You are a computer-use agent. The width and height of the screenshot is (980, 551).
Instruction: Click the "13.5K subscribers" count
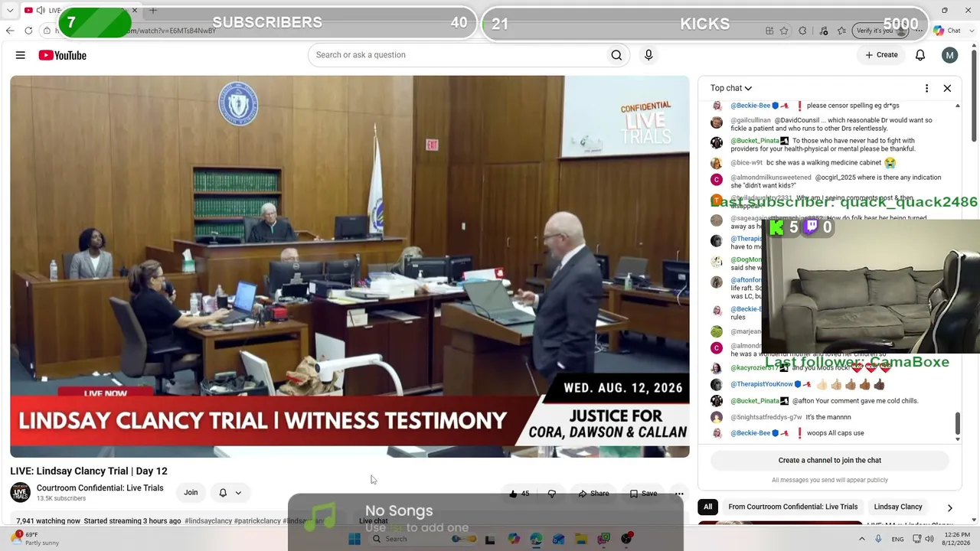pos(61,499)
